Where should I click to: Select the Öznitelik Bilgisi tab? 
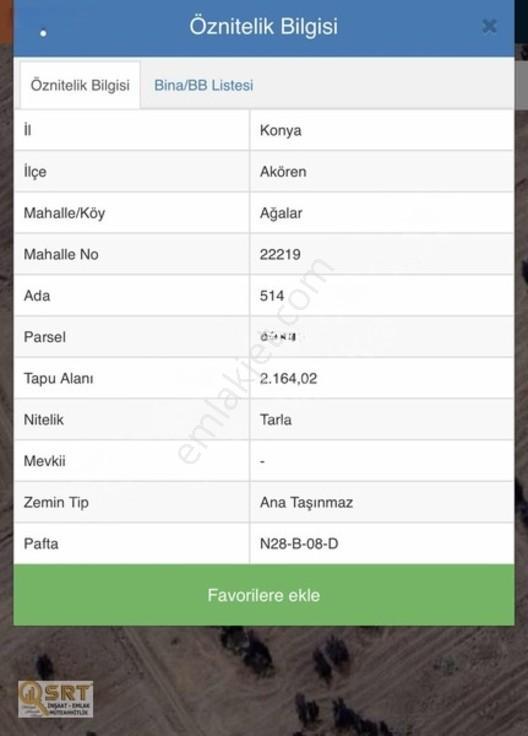pyautogui.click(x=80, y=85)
